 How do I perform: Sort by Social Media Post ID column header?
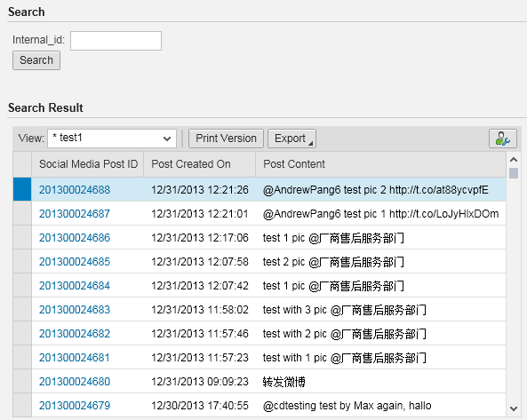click(x=88, y=164)
